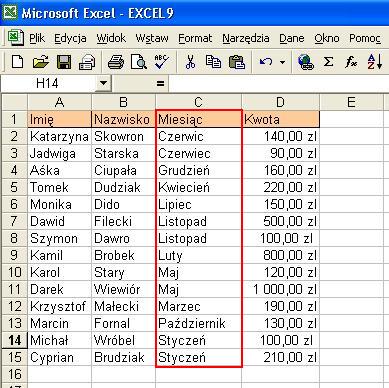Screen dimensions: 389x388
Task: Select the cell containing Marzec
Action: pos(198,306)
